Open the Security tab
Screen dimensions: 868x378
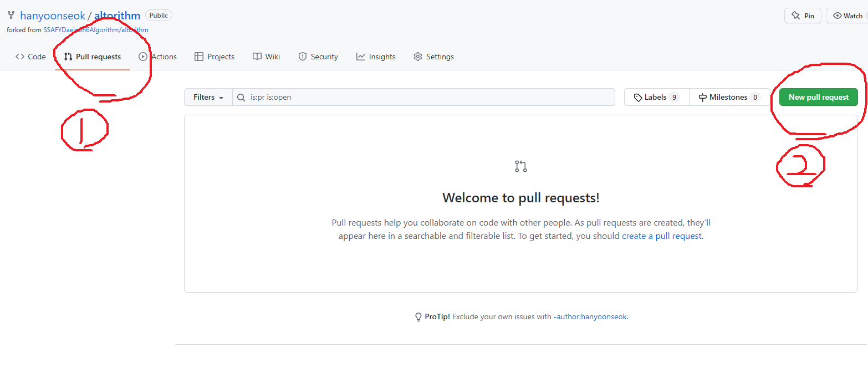(x=318, y=57)
